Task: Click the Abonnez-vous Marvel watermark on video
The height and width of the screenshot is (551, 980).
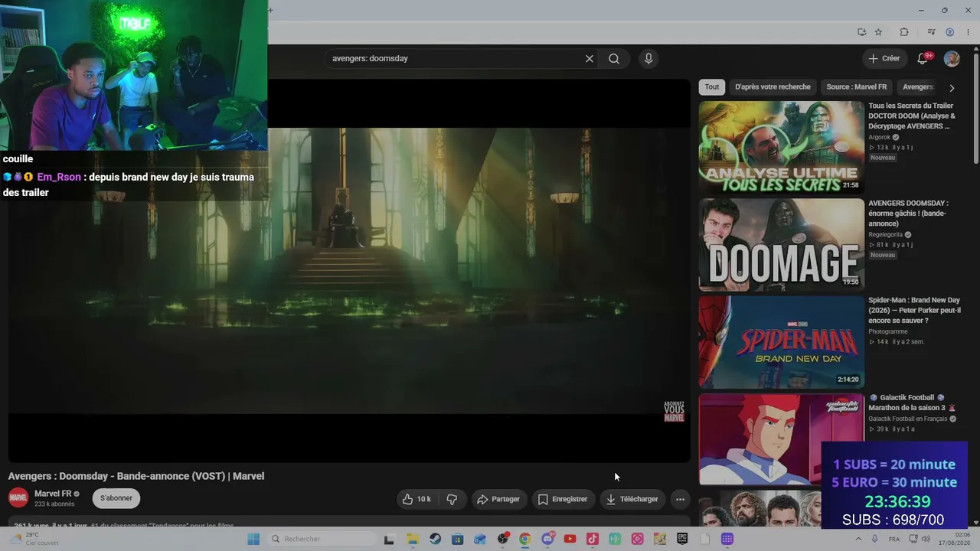Action: point(674,412)
